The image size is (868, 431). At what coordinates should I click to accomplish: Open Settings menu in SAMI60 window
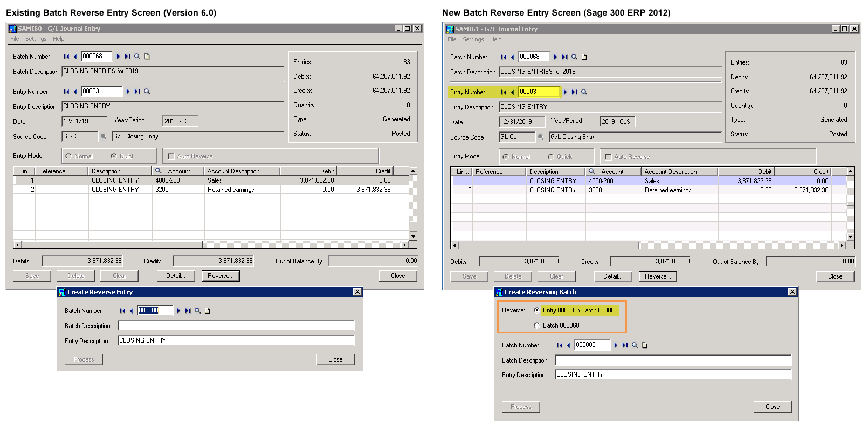[36, 39]
